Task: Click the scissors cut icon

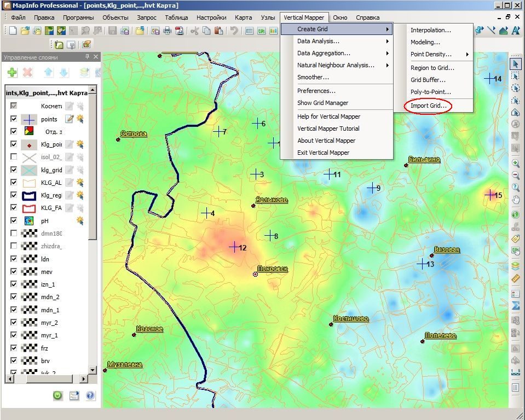Action: 194,31
